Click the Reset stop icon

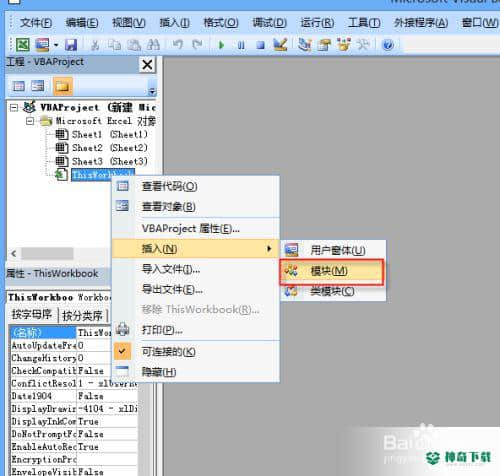coord(261,45)
